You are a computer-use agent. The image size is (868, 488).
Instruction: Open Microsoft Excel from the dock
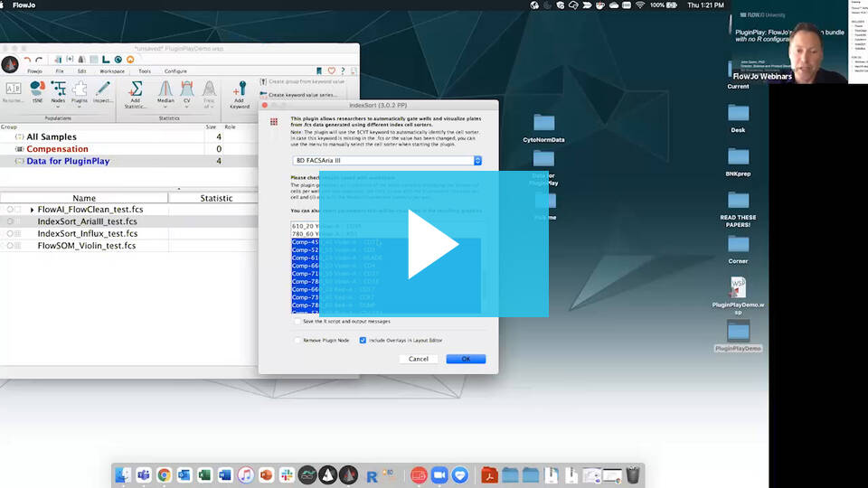pos(205,474)
